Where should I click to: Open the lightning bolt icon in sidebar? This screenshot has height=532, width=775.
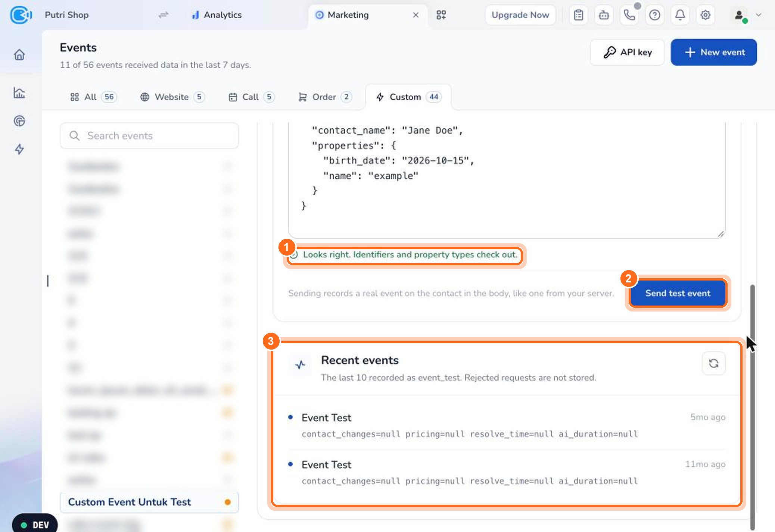(x=19, y=149)
